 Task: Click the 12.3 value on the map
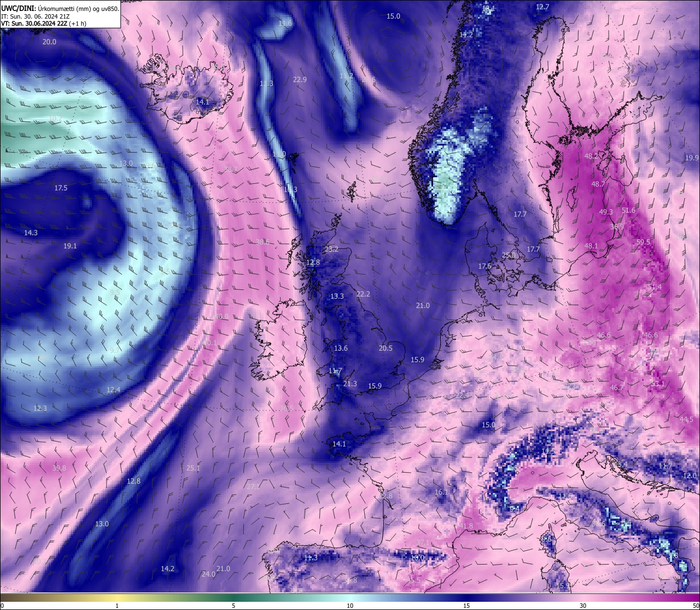(40, 409)
